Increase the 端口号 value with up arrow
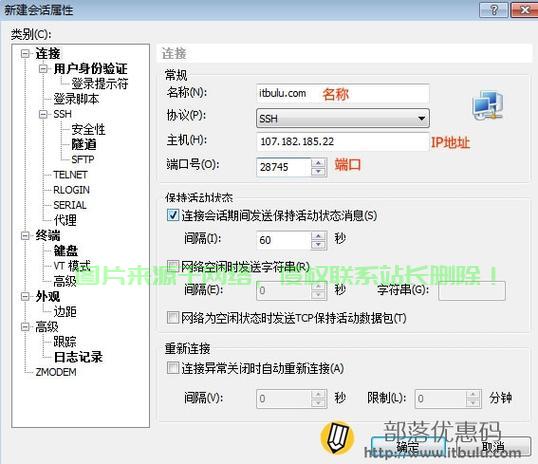This screenshot has width=538, height=464. tap(318, 163)
